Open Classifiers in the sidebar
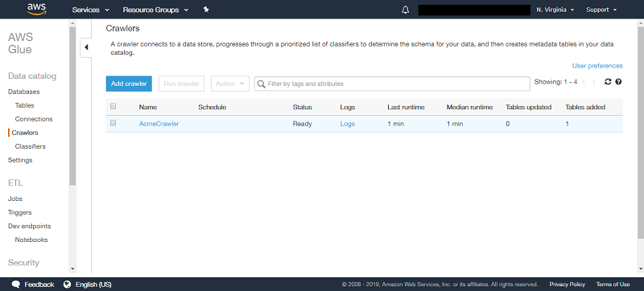 point(31,146)
